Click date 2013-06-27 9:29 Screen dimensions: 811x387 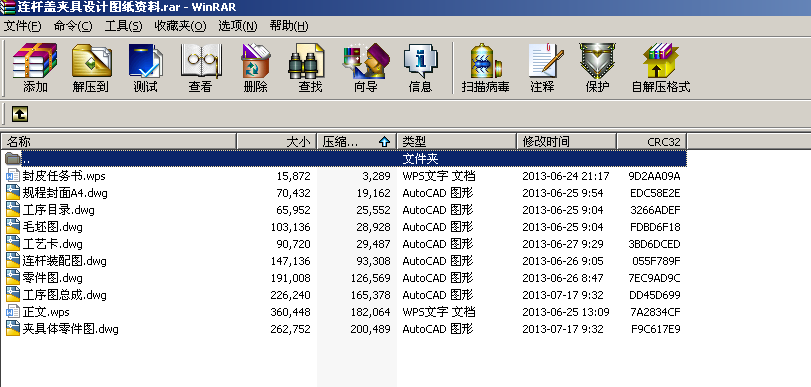click(563, 244)
